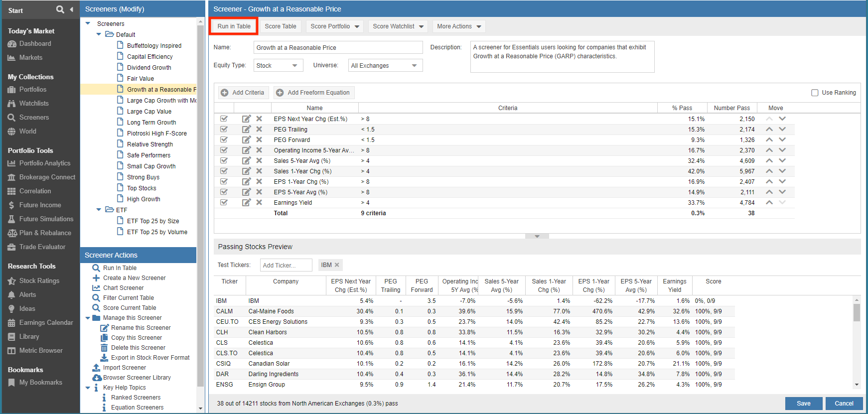Toggle the PEG Trailing criteria checkbox
The height and width of the screenshot is (414, 868).
click(x=224, y=129)
